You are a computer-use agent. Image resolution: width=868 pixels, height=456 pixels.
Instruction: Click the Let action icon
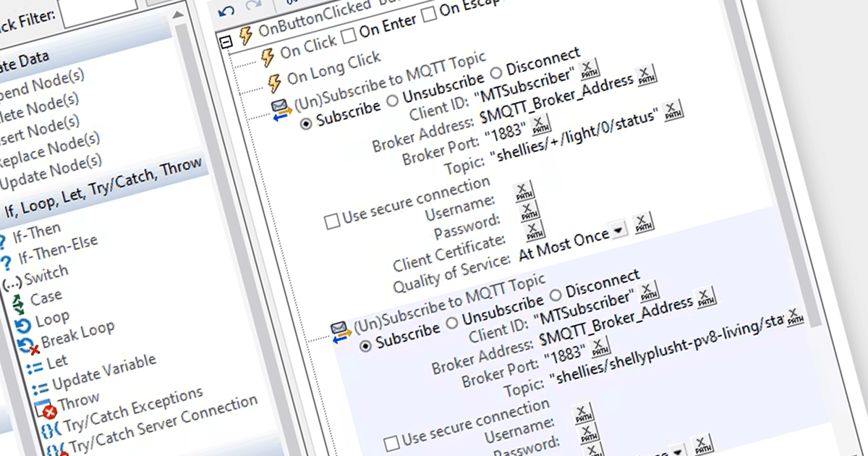click(36, 368)
